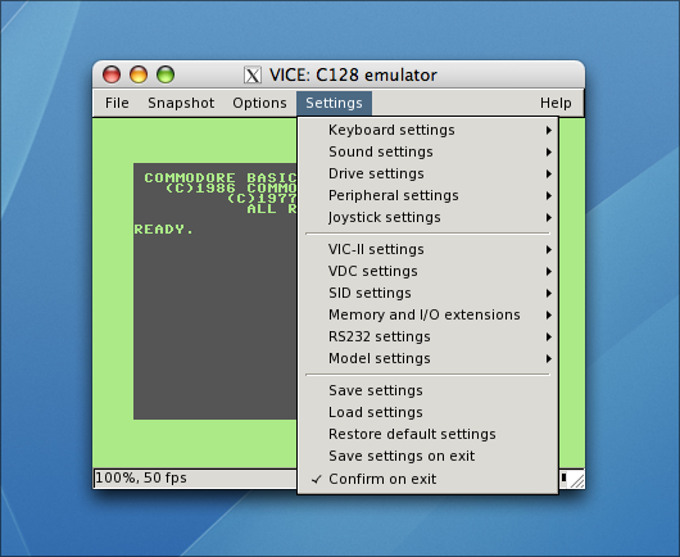
Task: Expand VIC-II settings arrow
Action: tap(549, 249)
